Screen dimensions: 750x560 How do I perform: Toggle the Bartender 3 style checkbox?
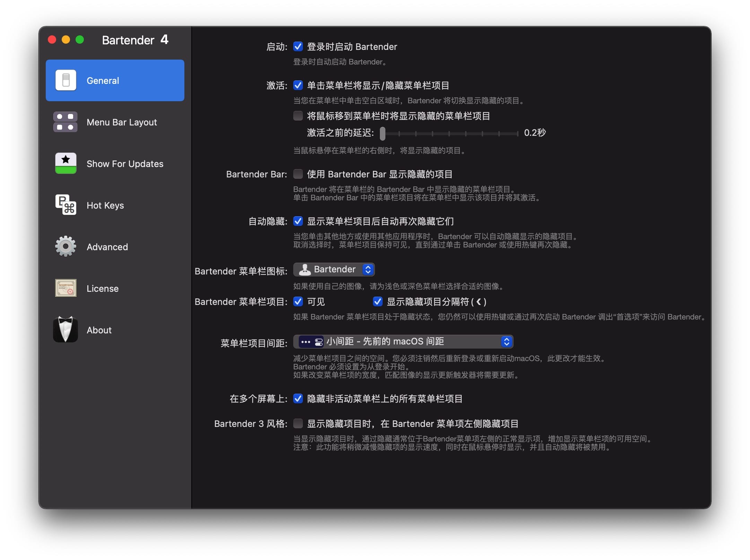click(x=298, y=423)
